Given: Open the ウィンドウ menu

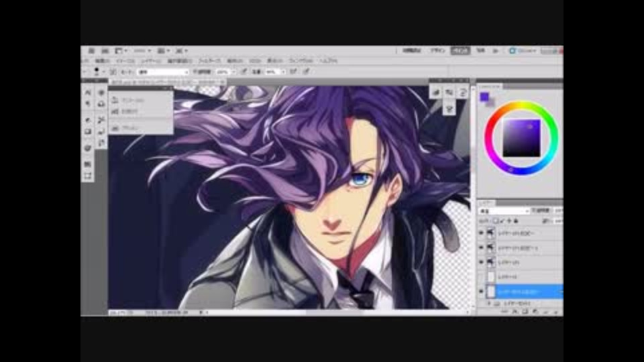Looking at the screenshot, I should [x=301, y=61].
